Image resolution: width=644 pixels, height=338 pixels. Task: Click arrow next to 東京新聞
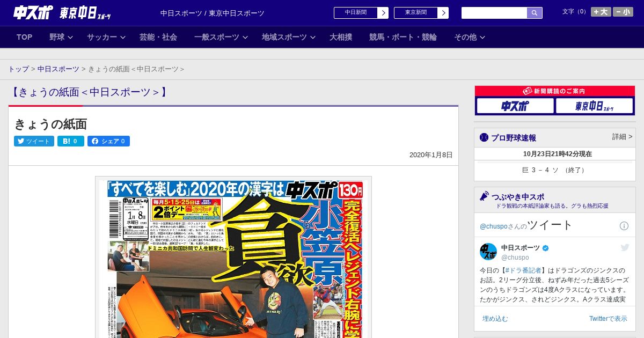pos(443,13)
